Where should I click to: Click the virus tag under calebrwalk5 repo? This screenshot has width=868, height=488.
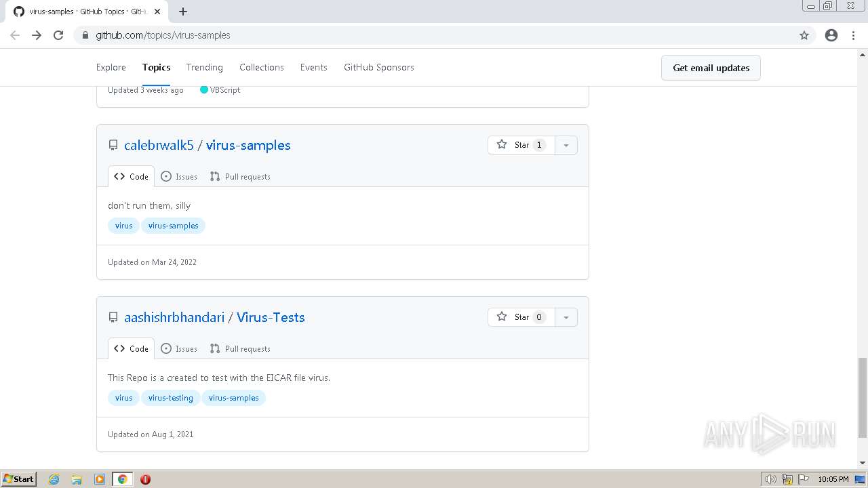[x=123, y=226]
